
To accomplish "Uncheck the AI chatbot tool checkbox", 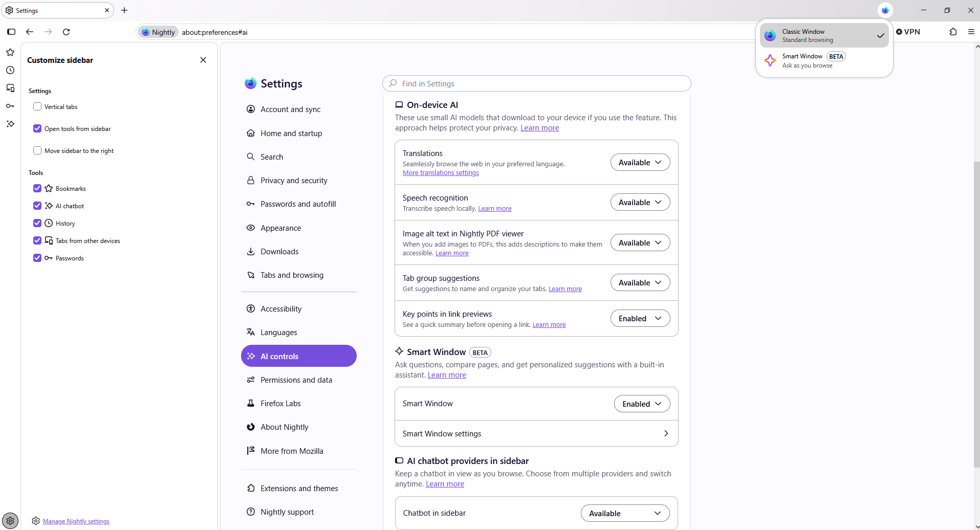I will [37, 206].
